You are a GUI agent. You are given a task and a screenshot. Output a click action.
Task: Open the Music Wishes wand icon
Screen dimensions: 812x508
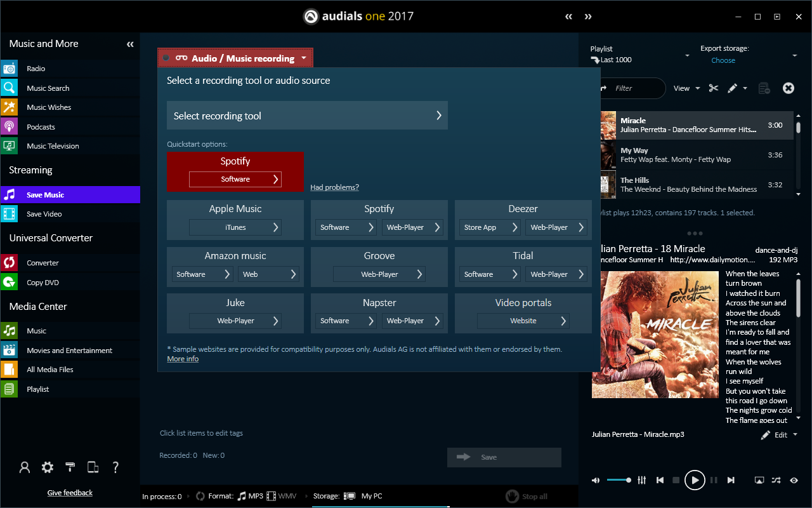coord(9,107)
